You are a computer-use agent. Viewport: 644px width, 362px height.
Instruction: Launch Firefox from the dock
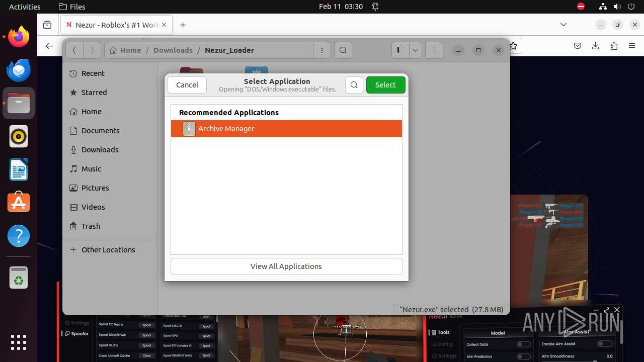click(x=19, y=37)
